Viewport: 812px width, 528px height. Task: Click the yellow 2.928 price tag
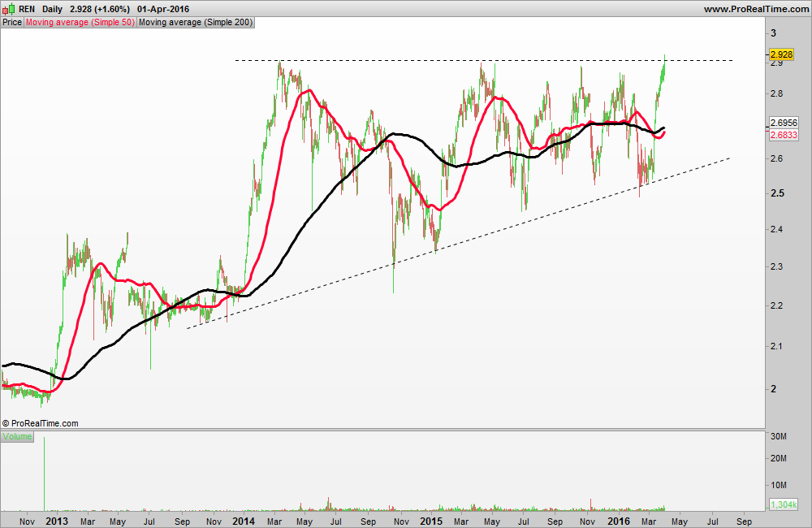[781, 54]
